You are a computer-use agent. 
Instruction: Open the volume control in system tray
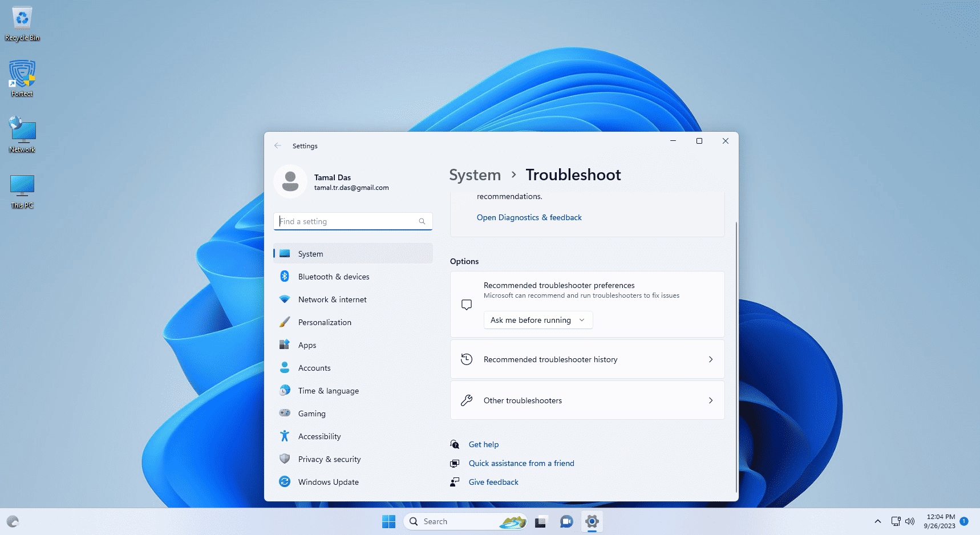910,521
